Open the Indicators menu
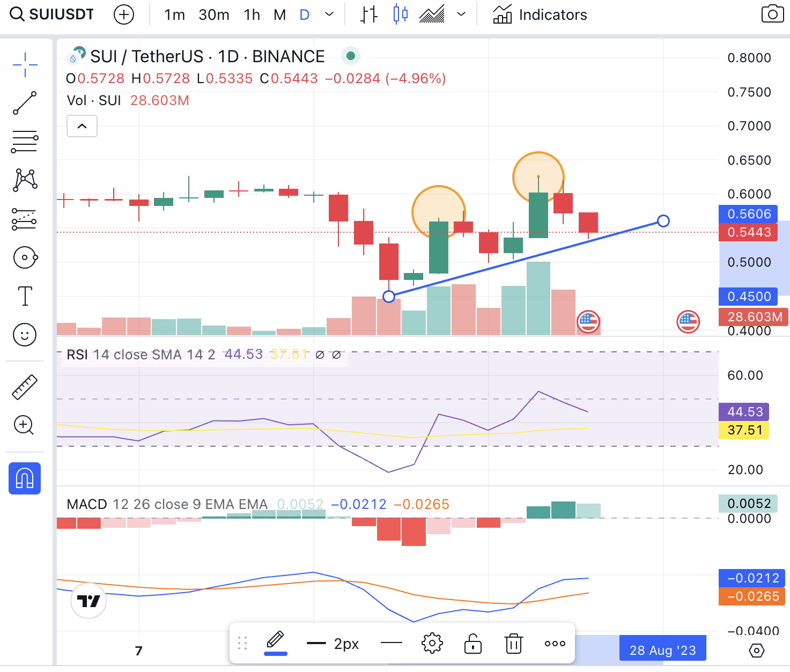This screenshot has width=790, height=672. click(x=540, y=14)
